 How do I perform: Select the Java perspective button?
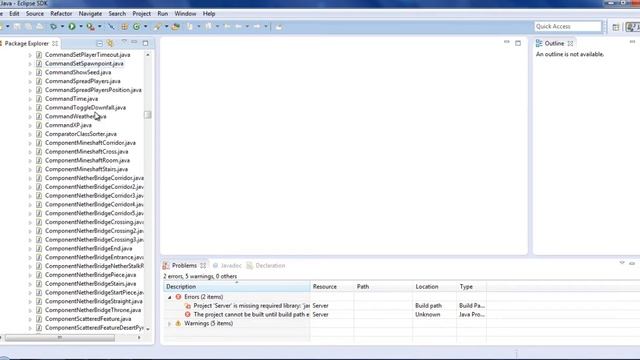[x=633, y=27]
